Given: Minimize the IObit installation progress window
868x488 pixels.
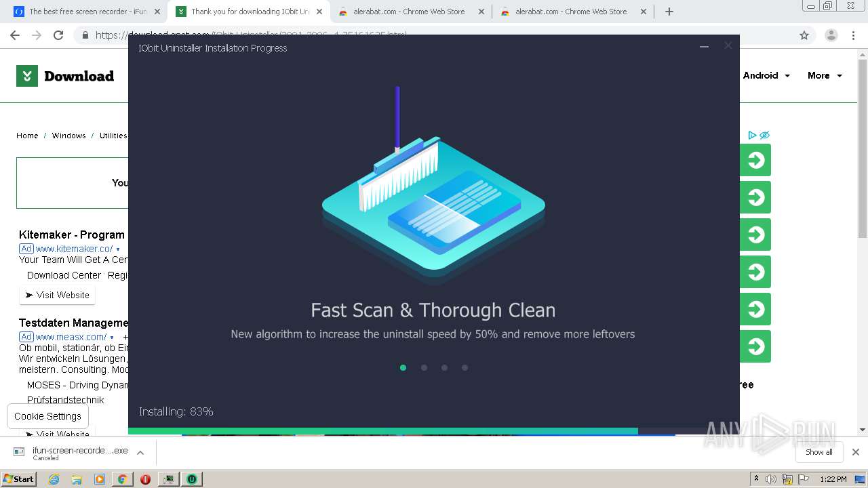Looking at the screenshot, I should click(704, 46).
